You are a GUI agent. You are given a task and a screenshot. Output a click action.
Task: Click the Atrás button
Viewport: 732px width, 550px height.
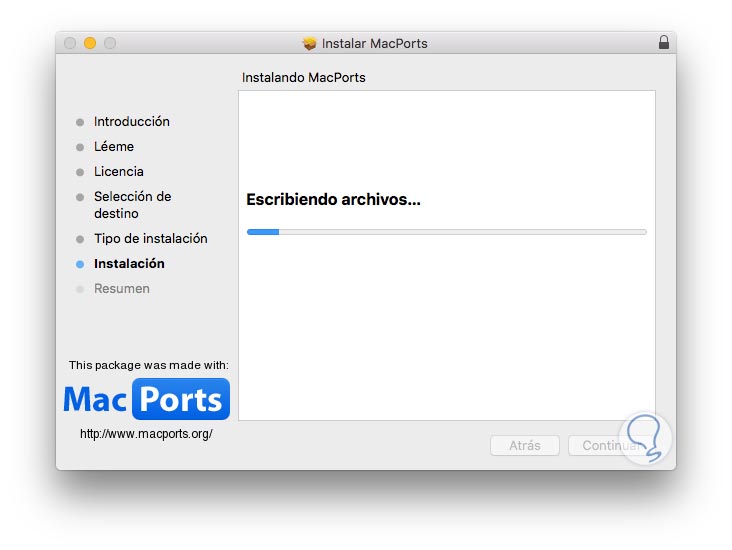tap(525, 445)
